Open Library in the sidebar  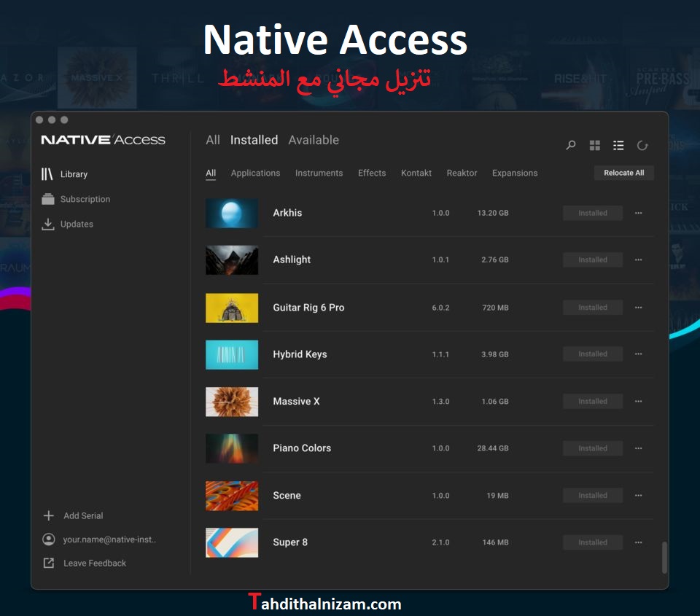65,174
